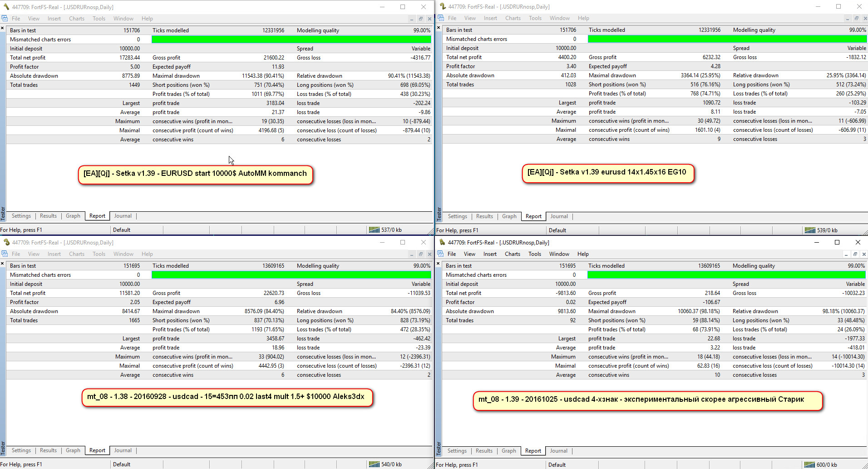Select the total net profit value 17283.44

[129, 58]
